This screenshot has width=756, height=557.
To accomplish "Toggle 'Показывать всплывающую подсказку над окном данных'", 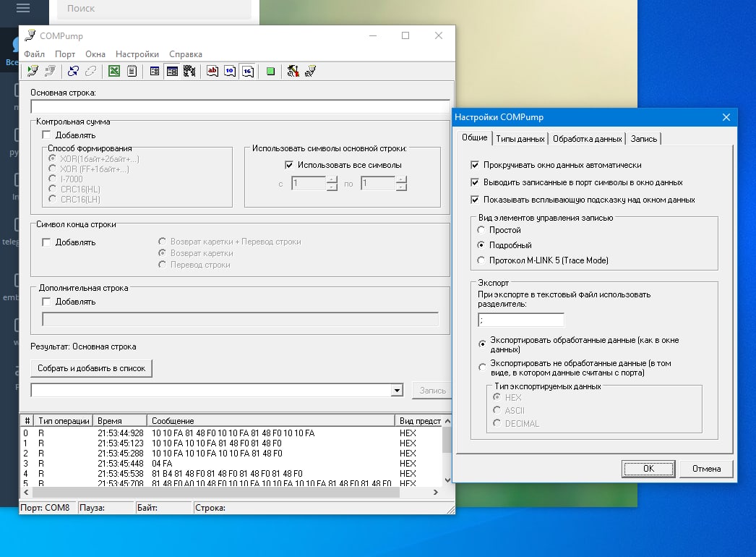I will [475, 200].
